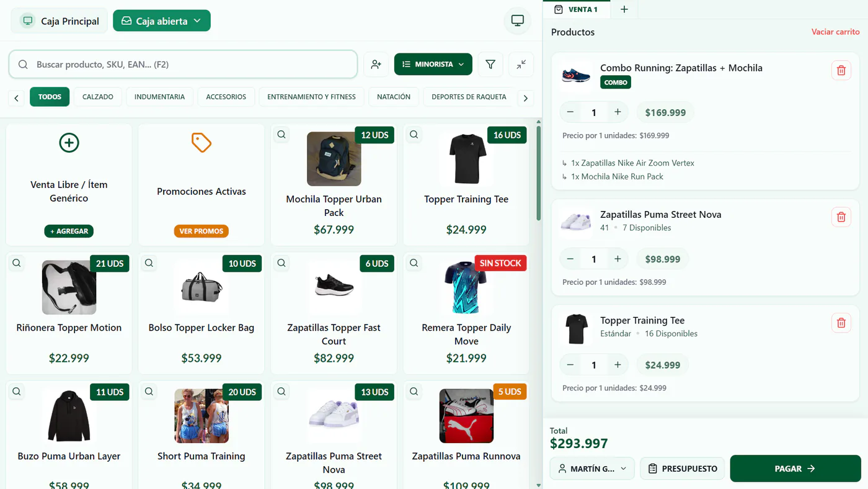Select the DEPORTES DE RAQUETA category
Image resolution: width=868 pixels, height=489 pixels.
click(x=469, y=97)
